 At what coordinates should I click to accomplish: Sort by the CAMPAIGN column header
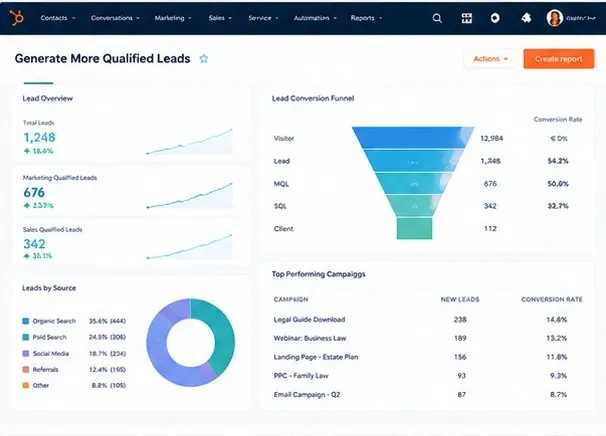pos(291,300)
